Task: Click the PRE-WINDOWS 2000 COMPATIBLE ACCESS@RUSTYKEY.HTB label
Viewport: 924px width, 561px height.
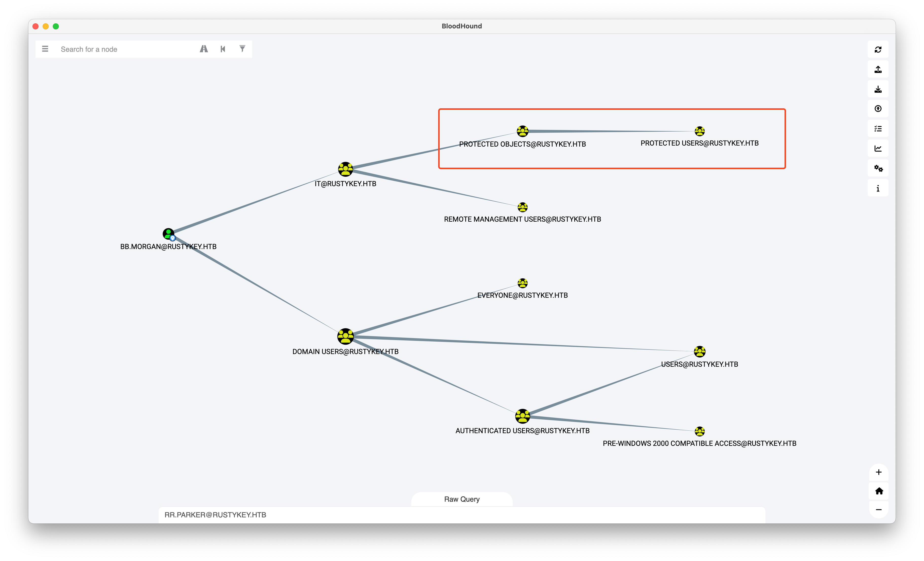Action: click(x=699, y=444)
